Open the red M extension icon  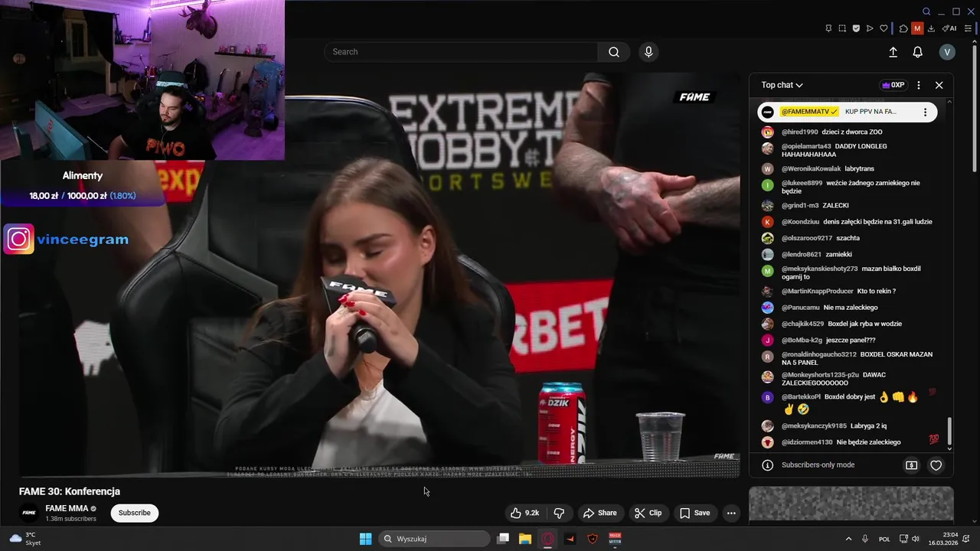coord(917,28)
